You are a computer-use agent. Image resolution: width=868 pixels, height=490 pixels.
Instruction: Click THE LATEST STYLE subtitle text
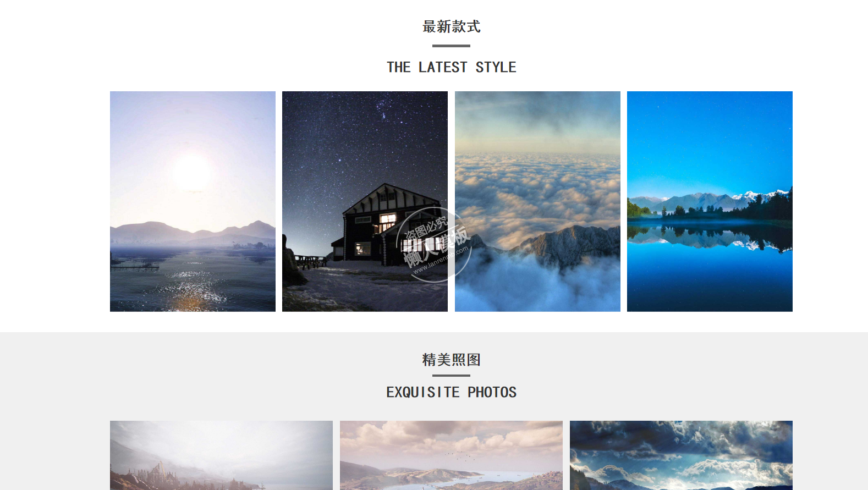[451, 67]
